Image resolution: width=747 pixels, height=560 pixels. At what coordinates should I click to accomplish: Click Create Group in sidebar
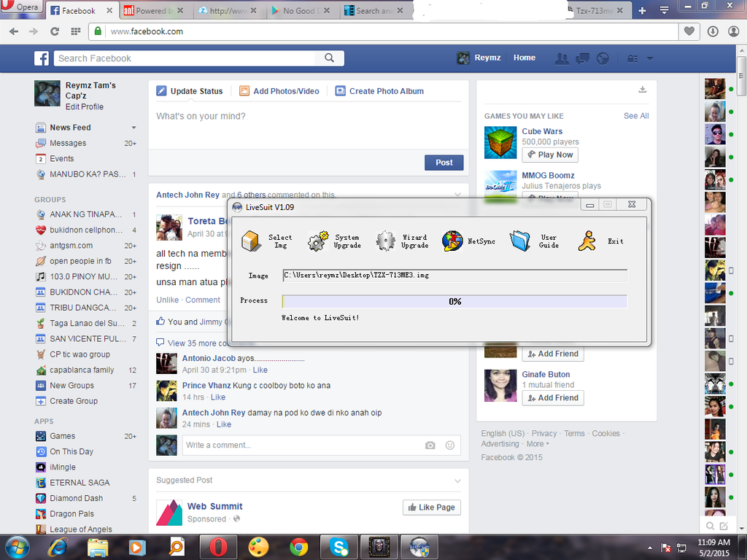point(74,401)
